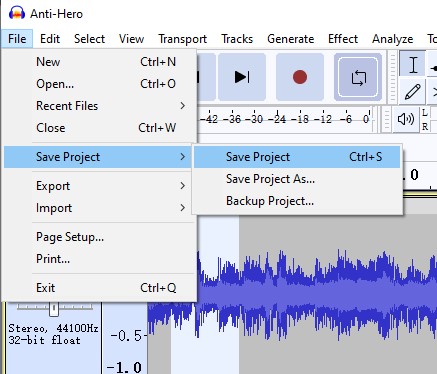The width and height of the screenshot is (437, 374).
Task: Click the Audacity headphones app icon
Action: [17, 14]
